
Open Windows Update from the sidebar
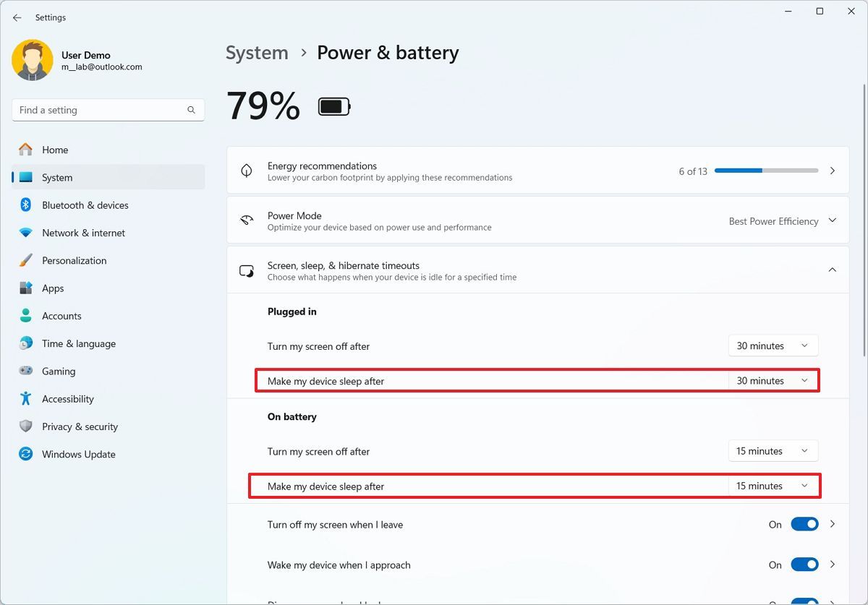[x=78, y=454]
